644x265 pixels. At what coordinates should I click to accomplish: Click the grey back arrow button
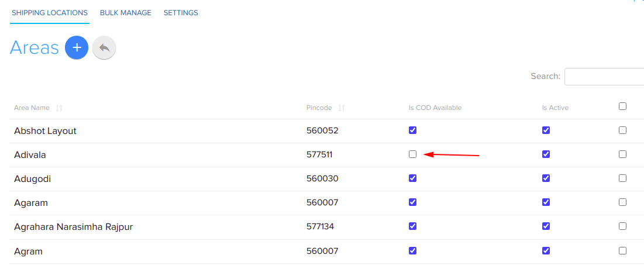104,47
